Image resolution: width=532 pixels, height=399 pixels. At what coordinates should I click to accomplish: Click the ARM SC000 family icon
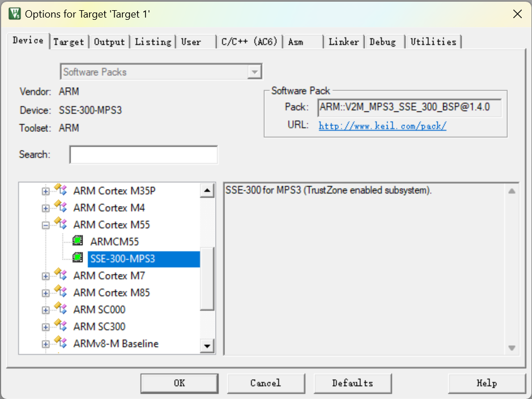point(61,308)
